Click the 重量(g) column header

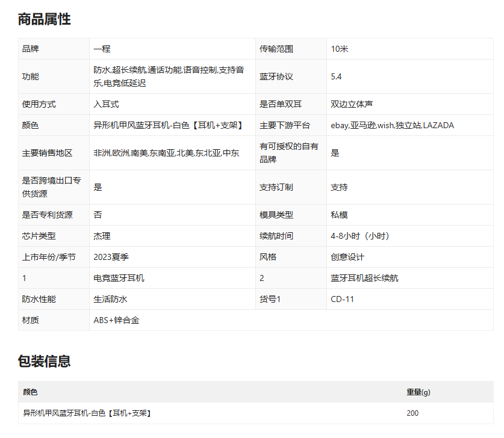[418, 392]
